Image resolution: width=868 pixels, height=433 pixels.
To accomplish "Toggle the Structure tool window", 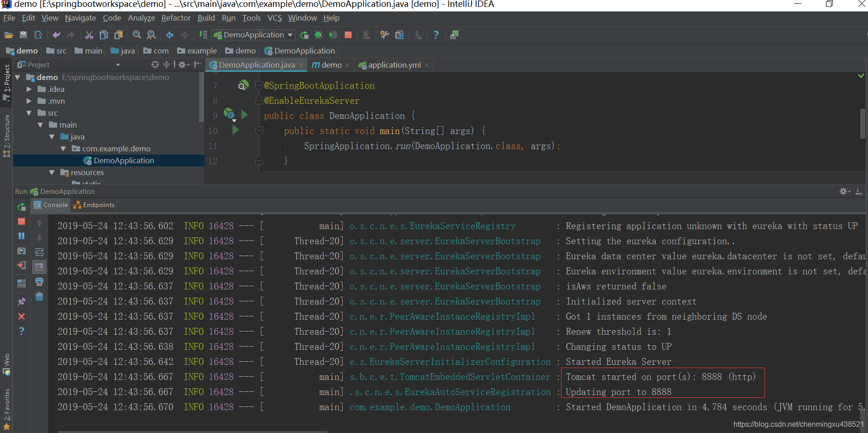I will pyautogui.click(x=6, y=136).
